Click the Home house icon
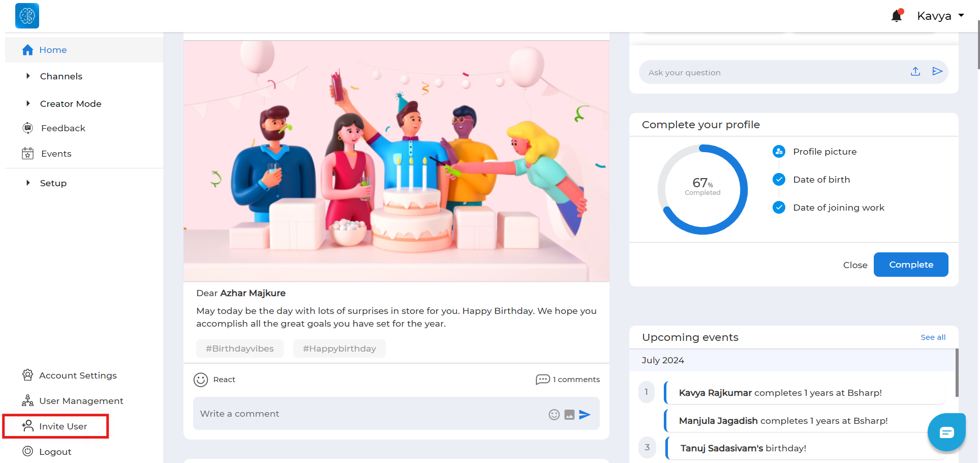This screenshot has width=980, height=463. (28, 50)
